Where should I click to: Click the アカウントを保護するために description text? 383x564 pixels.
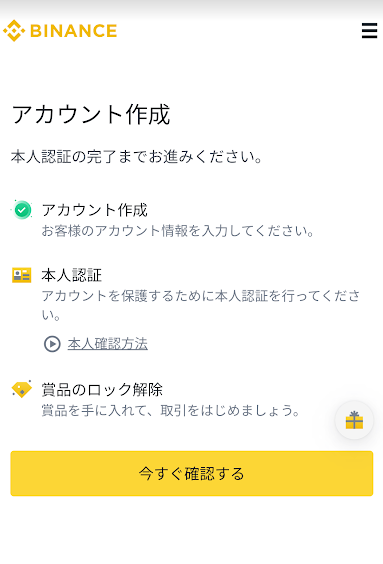201,305
